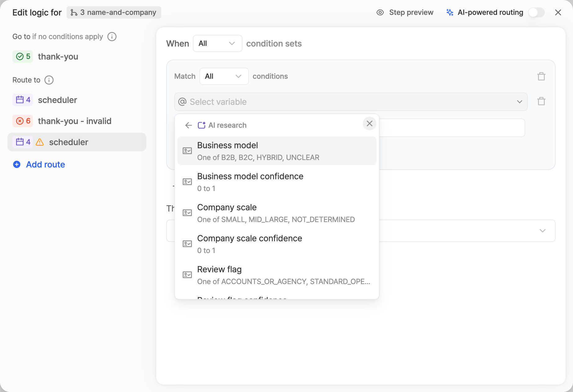Choose Business model variable
Viewport: 573px width, 392px height.
(277, 151)
